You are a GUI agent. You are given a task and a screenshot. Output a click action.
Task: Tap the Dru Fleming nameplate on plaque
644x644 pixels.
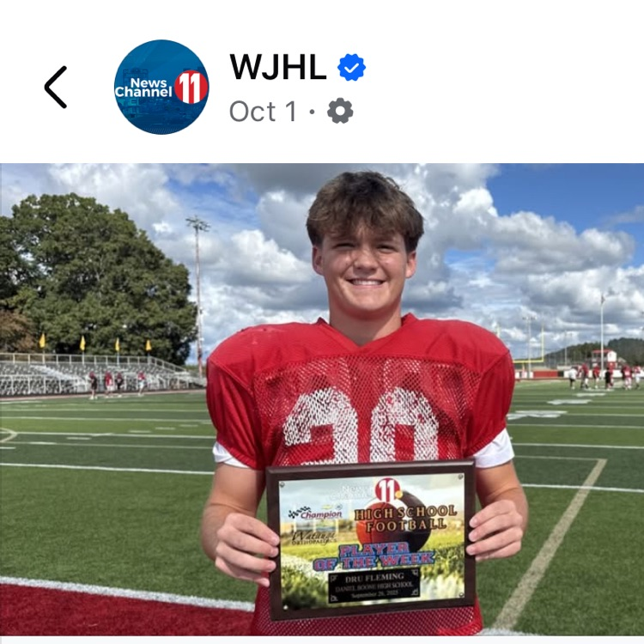(374, 586)
